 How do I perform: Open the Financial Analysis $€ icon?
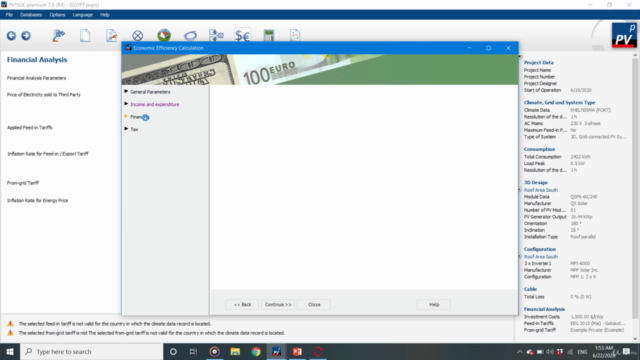pyautogui.click(x=242, y=36)
